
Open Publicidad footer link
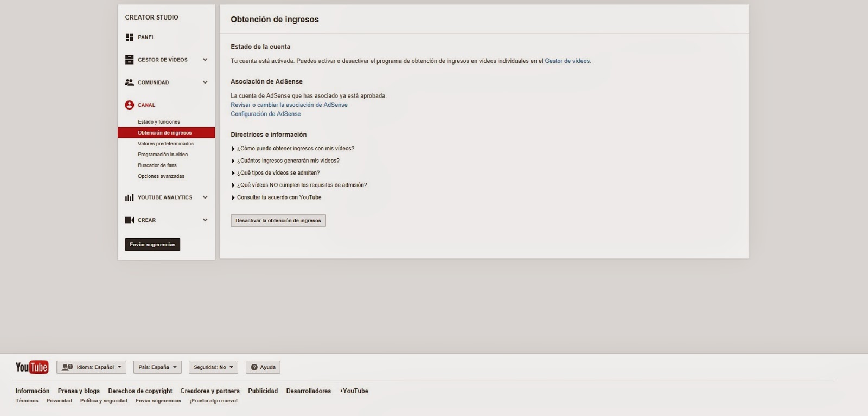click(x=263, y=391)
